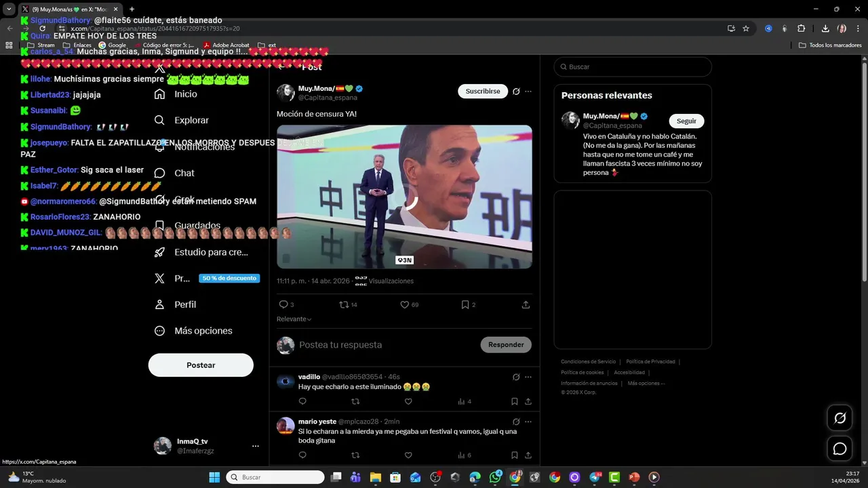
Task: Open the Más opciones menu
Action: tap(193, 331)
